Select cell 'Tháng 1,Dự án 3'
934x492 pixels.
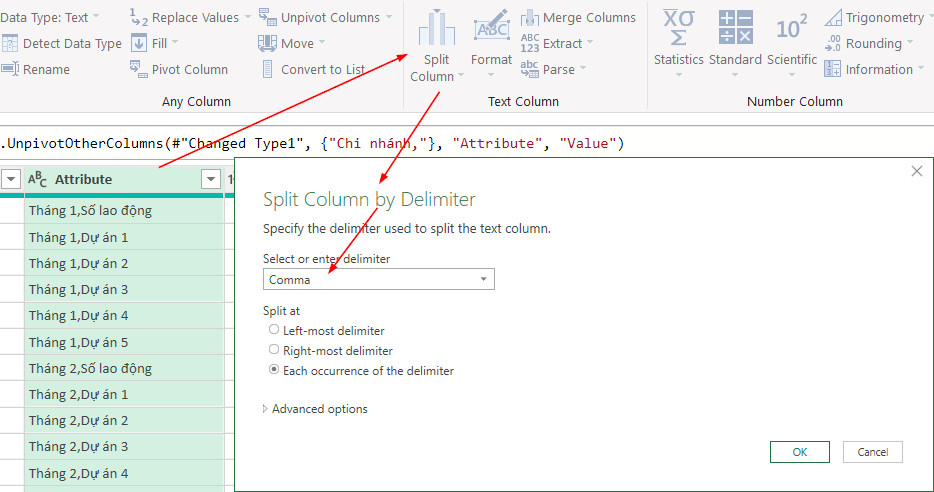click(124, 289)
